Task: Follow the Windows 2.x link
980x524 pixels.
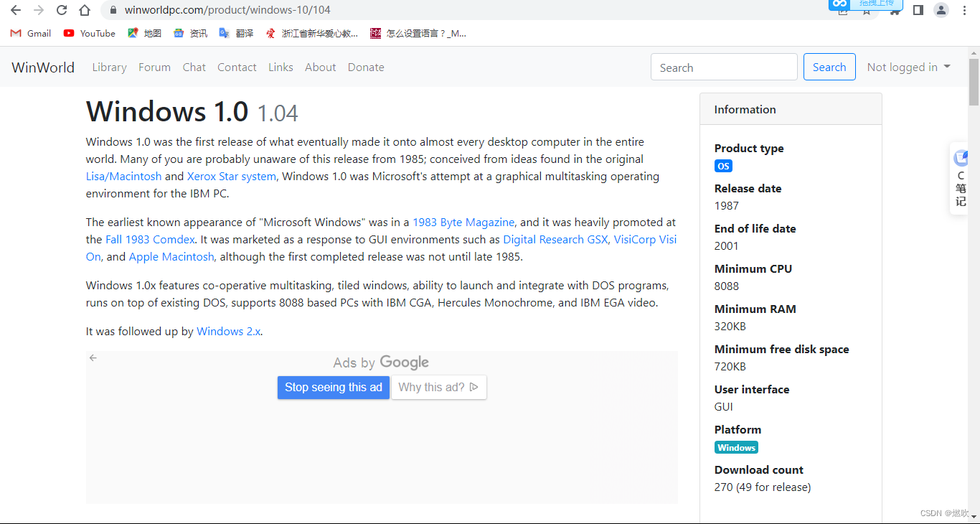Action: click(x=228, y=331)
